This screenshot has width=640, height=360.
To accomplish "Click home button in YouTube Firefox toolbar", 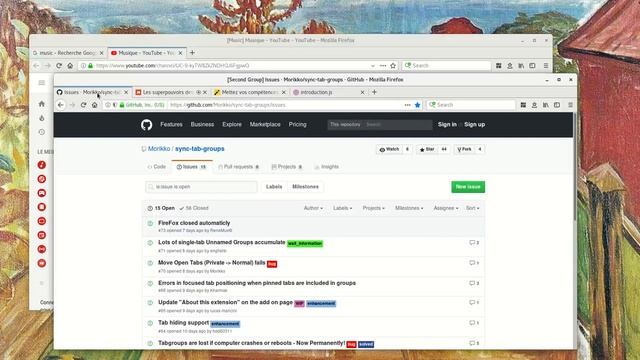I will (x=70, y=65).
